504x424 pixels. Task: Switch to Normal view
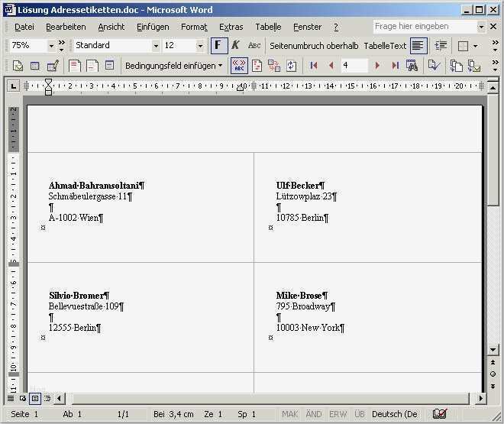click(11, 399)
